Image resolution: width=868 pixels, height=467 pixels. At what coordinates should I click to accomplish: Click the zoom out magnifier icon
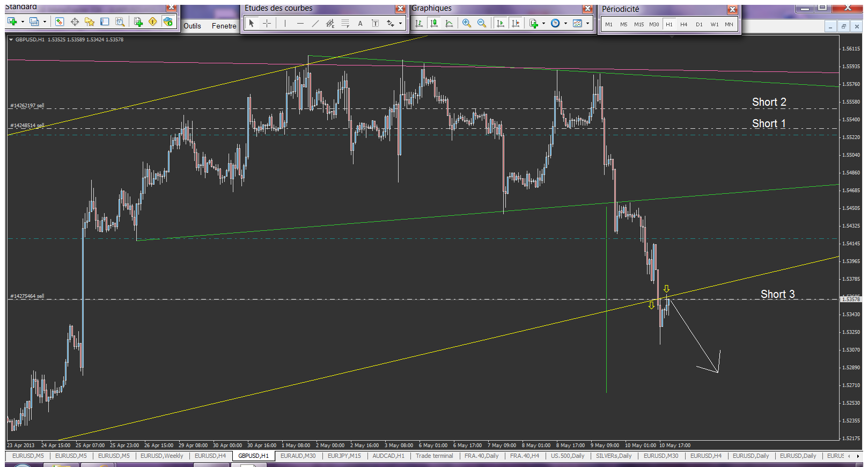(481, 23)
